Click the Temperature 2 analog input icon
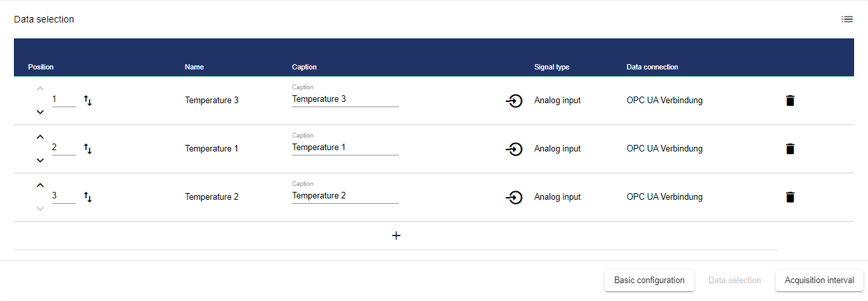Screen dimensions: 868x301 point(514,197)
